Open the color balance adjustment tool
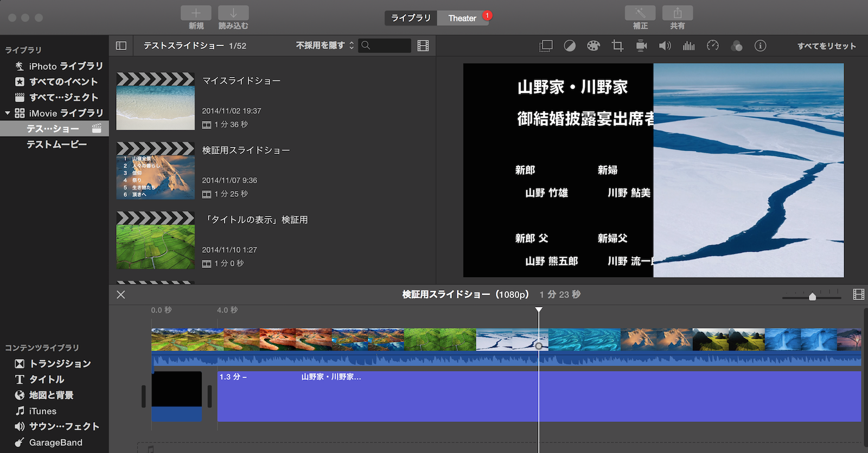 (570, 46)
